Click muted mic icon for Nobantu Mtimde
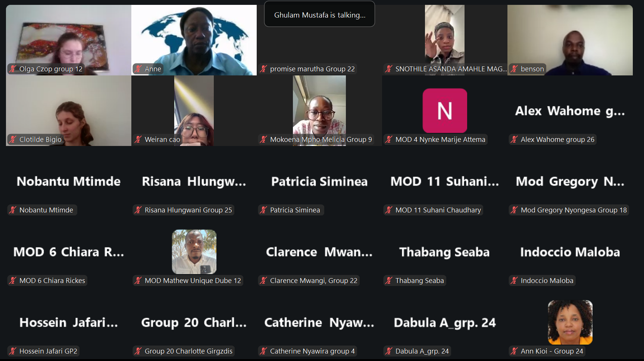 point(13,210)
